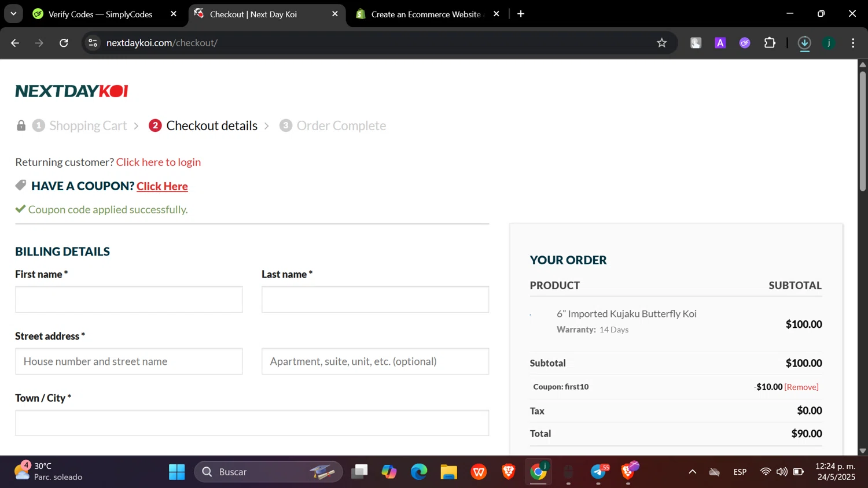Open the downloads icon in toolbar
The height and width of the screenshot is (488, 868).
coord(804,43)
